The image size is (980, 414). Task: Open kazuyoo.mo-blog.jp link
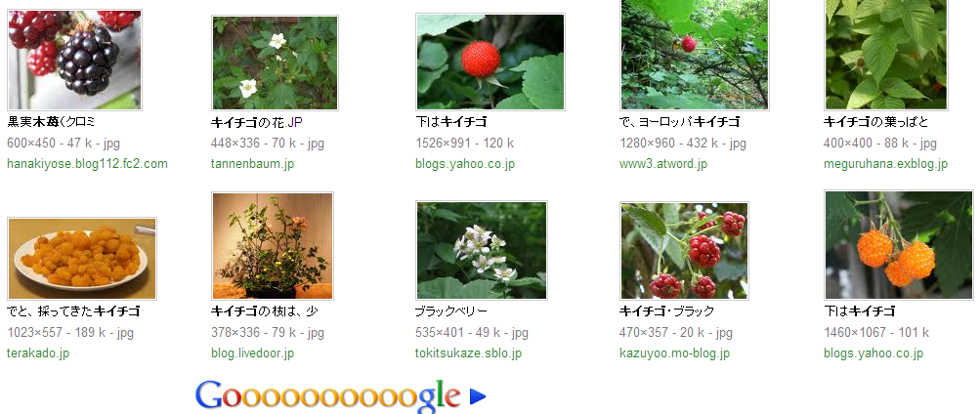coord(675,353)
